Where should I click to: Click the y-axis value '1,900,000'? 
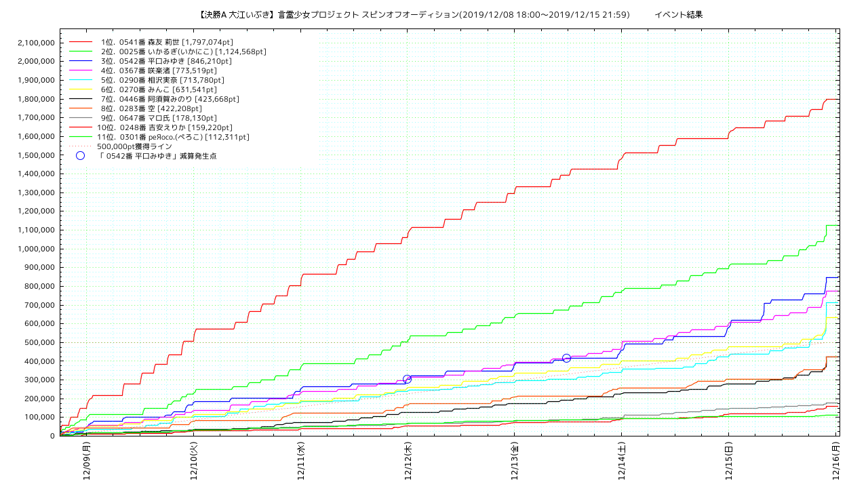coord(35,80)
